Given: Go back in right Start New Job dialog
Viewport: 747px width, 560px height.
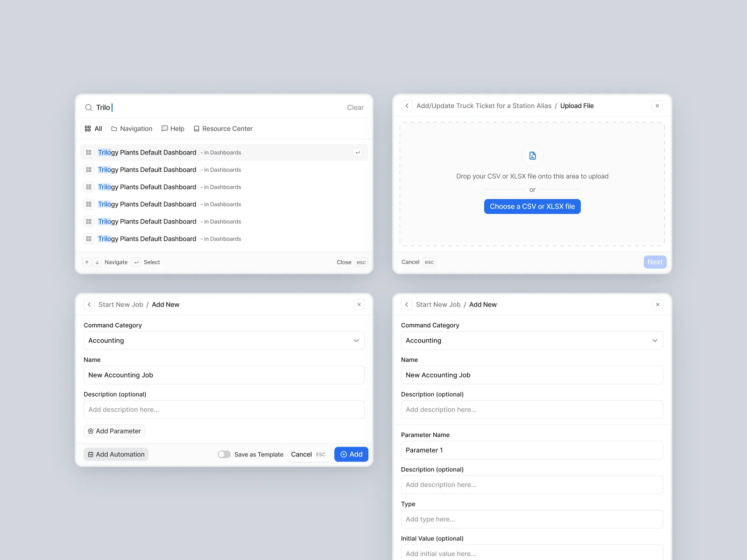Looking at the screenshot, I should (x=407, y=305).
